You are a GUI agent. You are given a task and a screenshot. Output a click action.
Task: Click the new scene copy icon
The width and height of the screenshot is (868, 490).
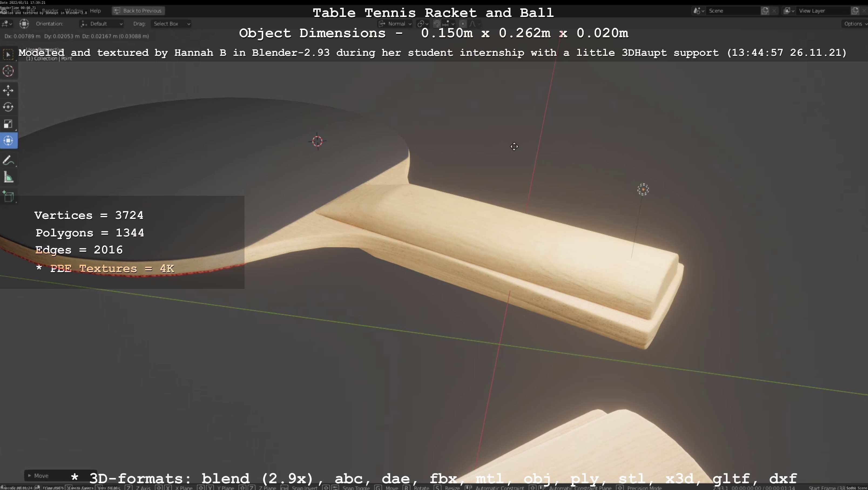pyautogui.click(x=765, y=11)
